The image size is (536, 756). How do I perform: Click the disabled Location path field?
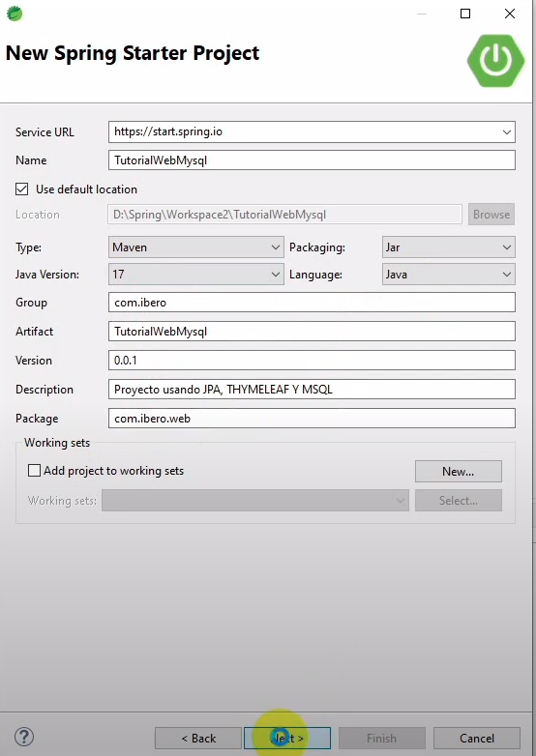pos(284,215)
